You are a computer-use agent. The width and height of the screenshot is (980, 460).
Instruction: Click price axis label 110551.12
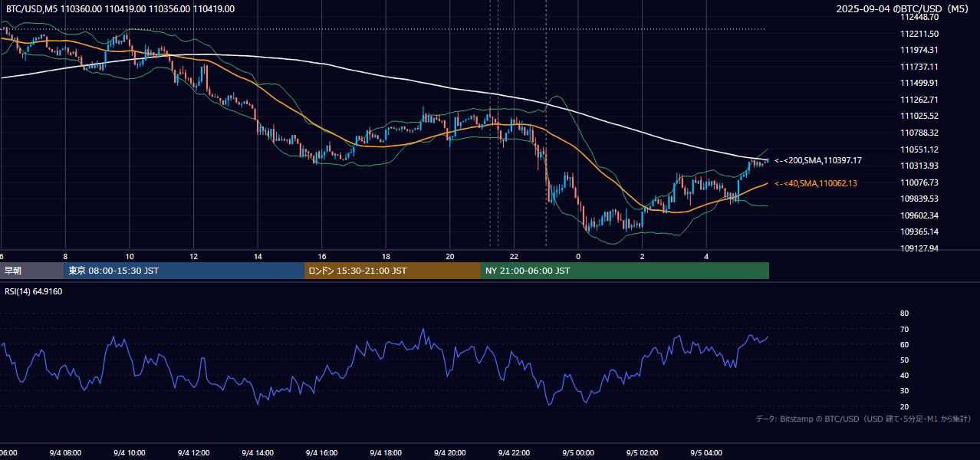tap(919, 149)
